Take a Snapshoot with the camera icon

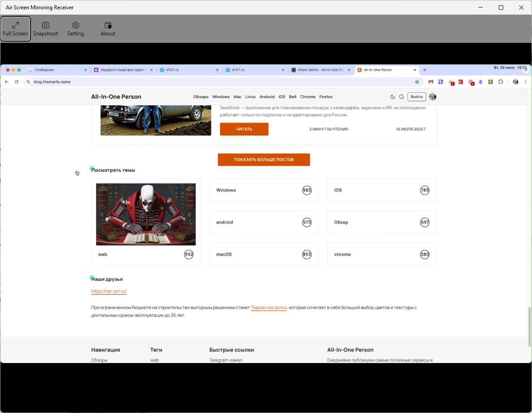point(46,29)
